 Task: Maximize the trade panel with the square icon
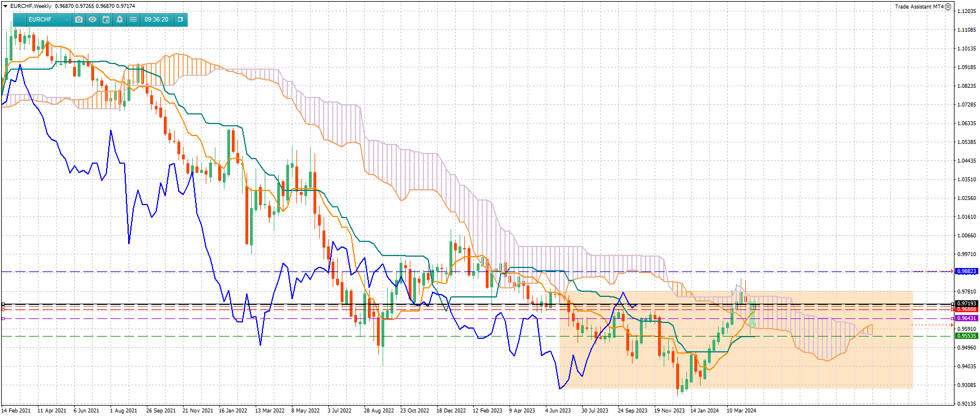tap(180, 19)
